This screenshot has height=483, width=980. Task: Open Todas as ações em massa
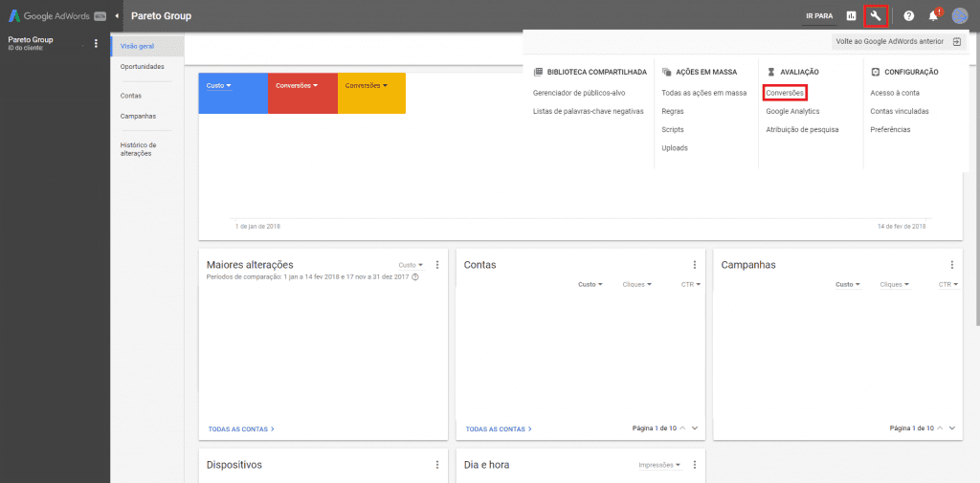703,93
